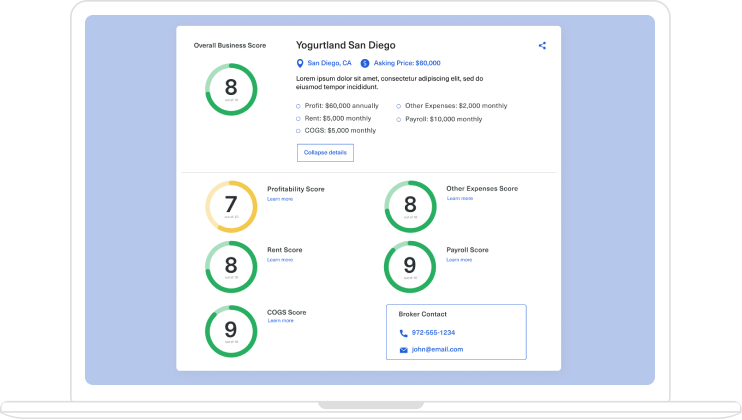Collapse the business details section
The image size is (742, 420).
point(325,152)
